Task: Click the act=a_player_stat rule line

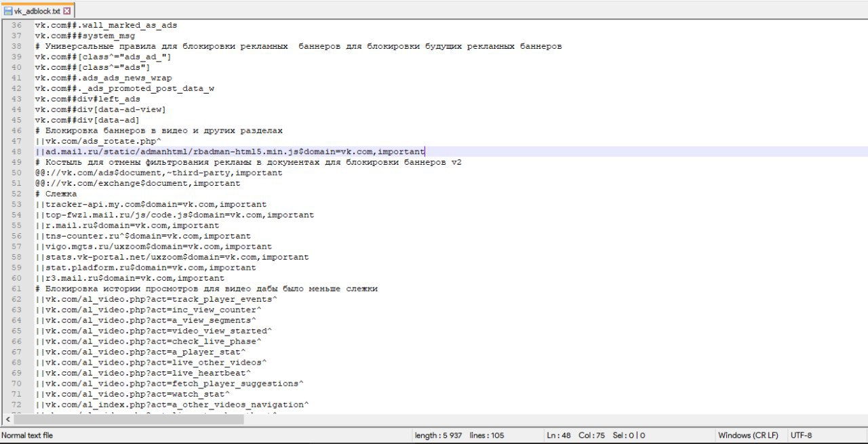Action: pyautogui.click(x=140, y=352)
